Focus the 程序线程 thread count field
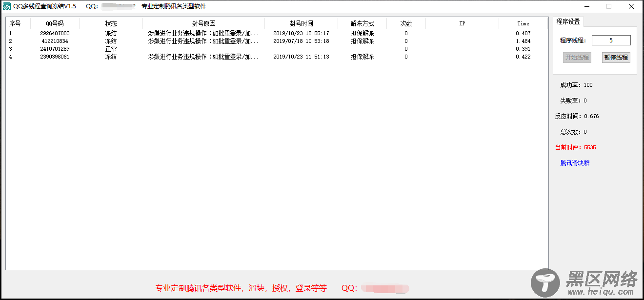This screenshot has height=300, width=644. point(611,40)
